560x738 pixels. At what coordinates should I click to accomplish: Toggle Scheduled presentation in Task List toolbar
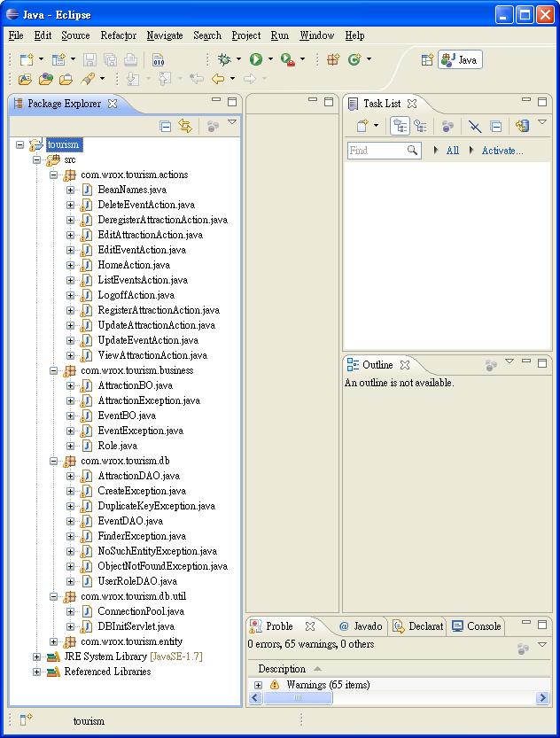pos(420,127)
